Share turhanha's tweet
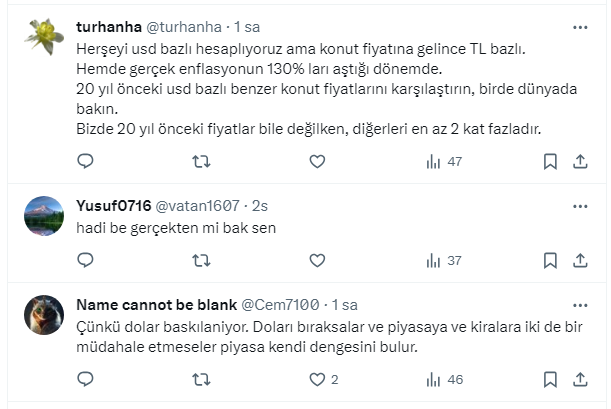Viewport: 611px width, 409px height. [580, 161]
